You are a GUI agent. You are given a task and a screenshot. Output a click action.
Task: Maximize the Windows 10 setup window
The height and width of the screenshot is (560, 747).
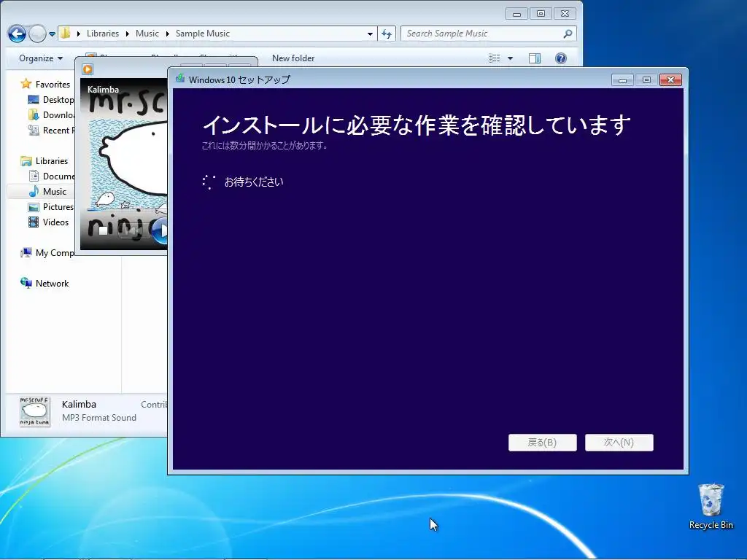646,80
